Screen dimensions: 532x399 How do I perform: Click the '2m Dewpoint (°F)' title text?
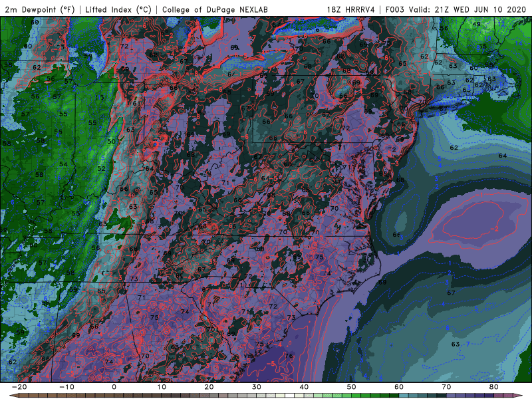coord(39,9)
